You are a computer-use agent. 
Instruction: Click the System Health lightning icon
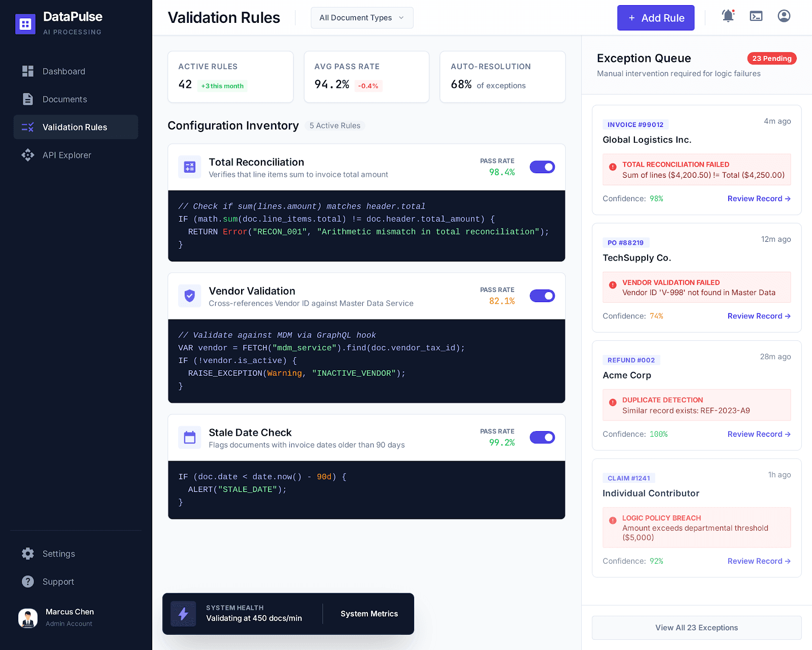point(183,614)
